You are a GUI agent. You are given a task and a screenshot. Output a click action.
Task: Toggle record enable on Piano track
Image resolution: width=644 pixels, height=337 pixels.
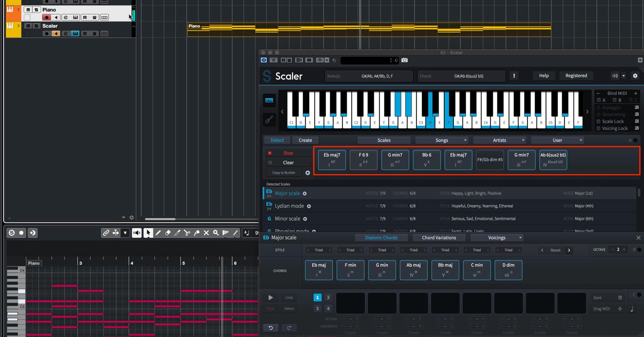click(x=47, y=17)
